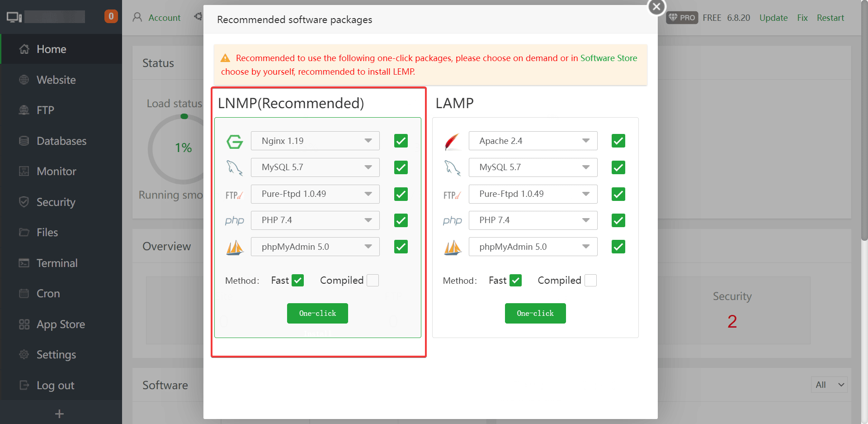Screen dimensions: 868x424
Task: Open Terminal in sidebar
Action: click(x=61, y=263)
